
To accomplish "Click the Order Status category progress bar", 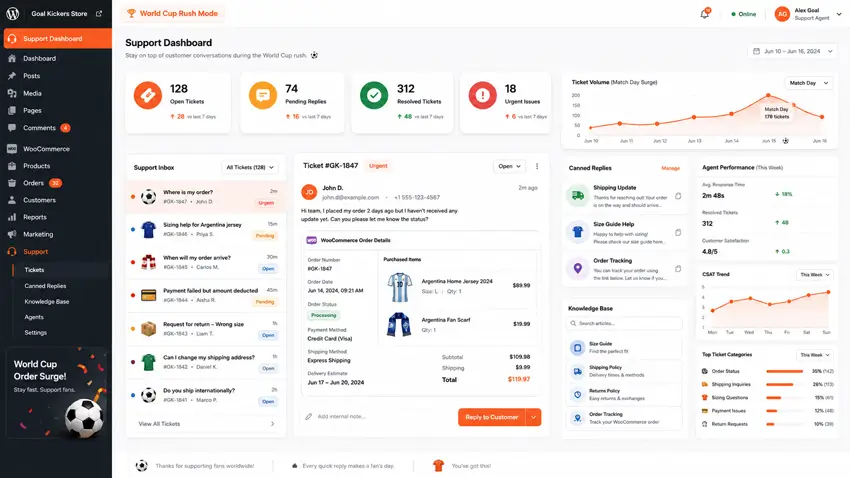I will 785,371.
